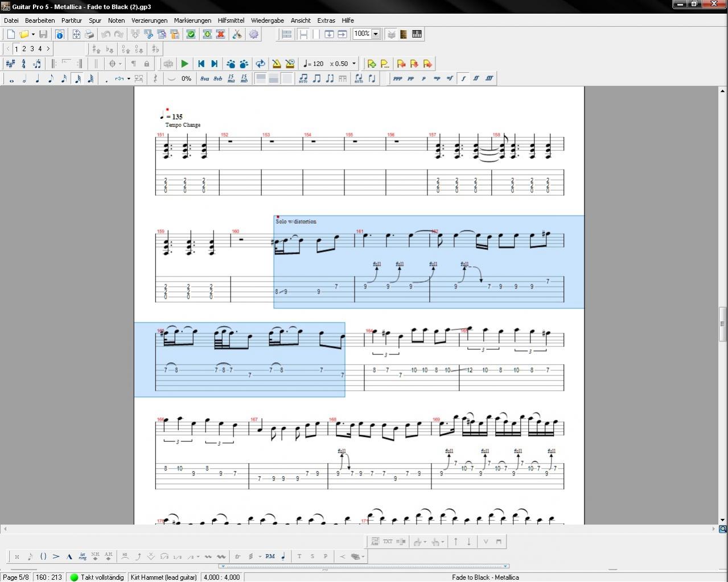The image size is (728, 582).
Task: Go to next track with right chevron
Action: tap(48, 49)
